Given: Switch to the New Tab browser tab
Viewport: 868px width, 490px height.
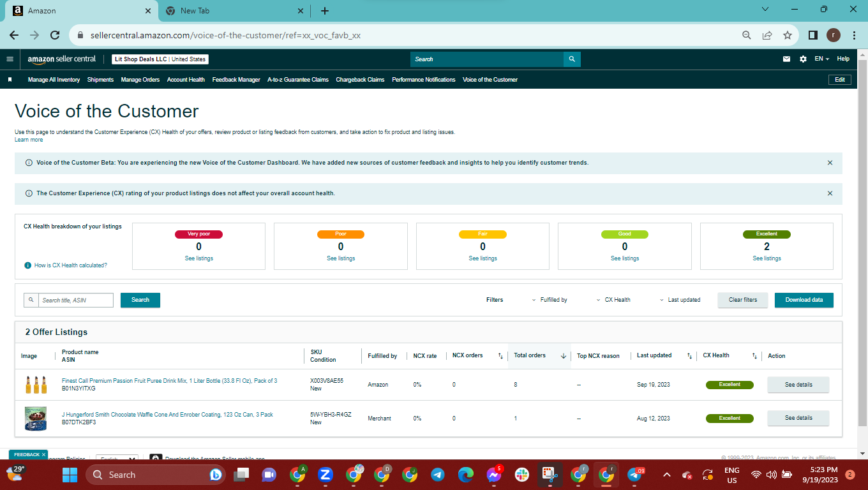Looking at the screenshot, I should pos(234,11).
